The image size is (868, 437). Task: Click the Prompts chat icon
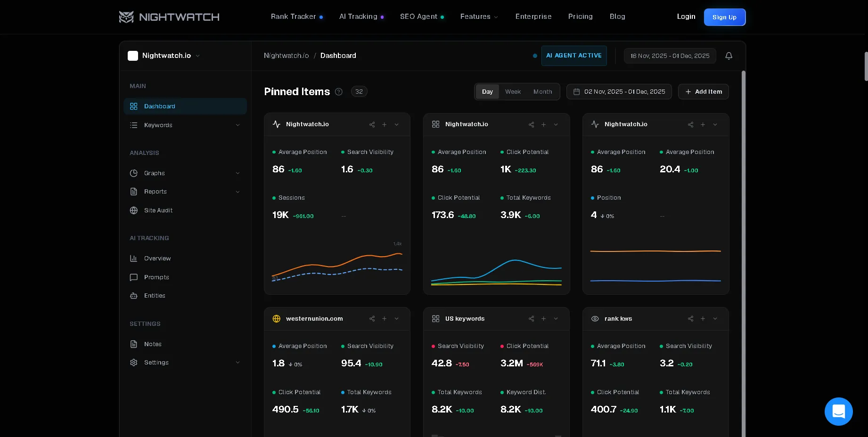pyautogui.click(x=134, y=277)
